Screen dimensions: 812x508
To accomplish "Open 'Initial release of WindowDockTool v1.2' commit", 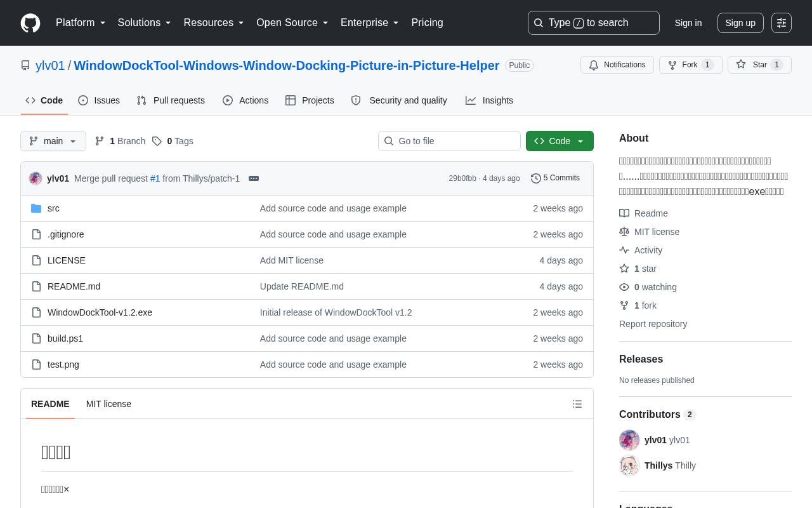I will [336, 312].
